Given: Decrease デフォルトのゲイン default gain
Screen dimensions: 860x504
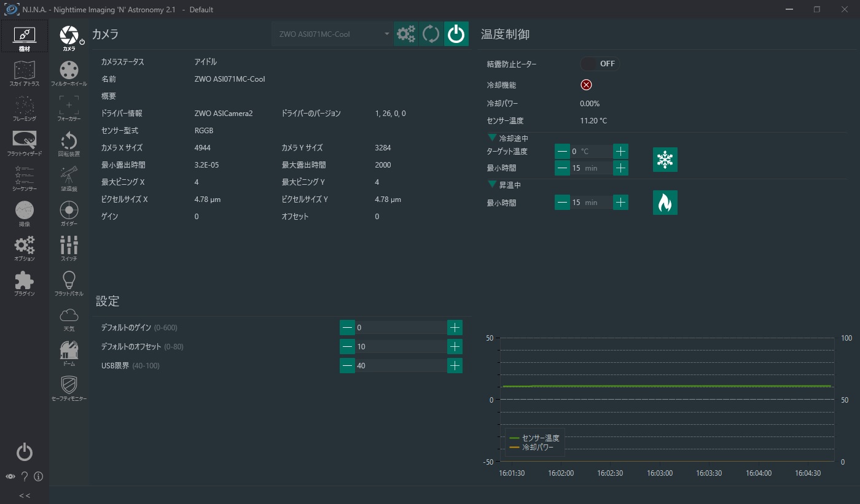Looking at the screenshot, I should click(347, 328).
